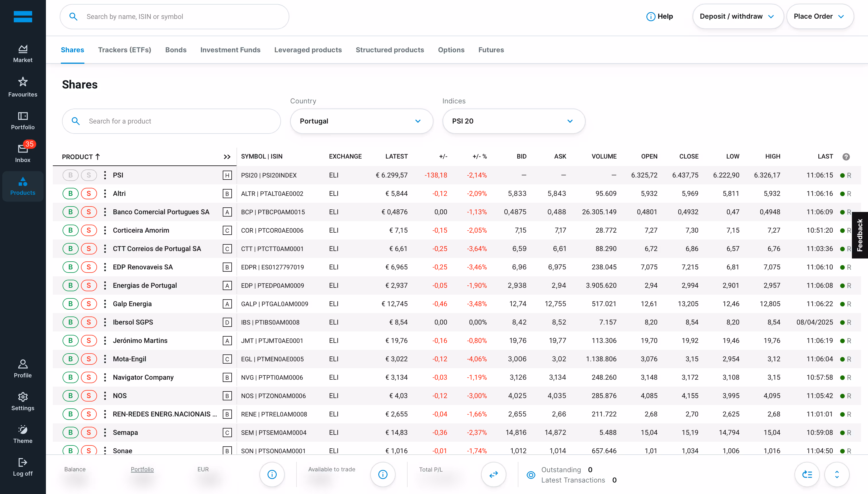Click the swap arrows icon next to Total P/L
This screenshot has height=494, width=868.
(x=493, y=474)
